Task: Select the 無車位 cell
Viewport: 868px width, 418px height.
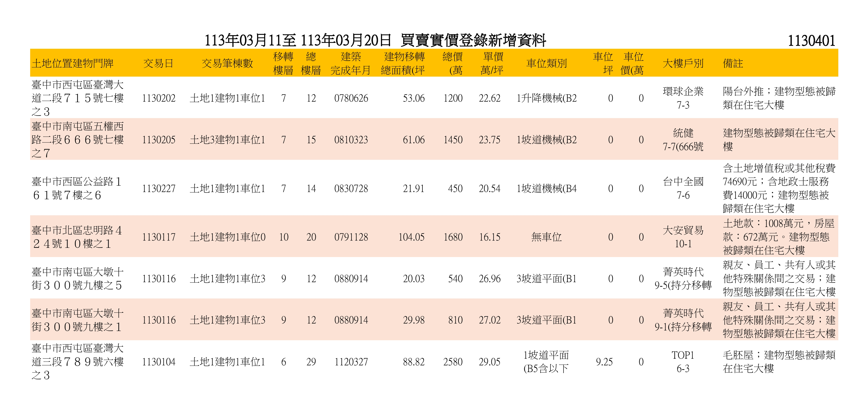Action: click(x=546, y=237)
